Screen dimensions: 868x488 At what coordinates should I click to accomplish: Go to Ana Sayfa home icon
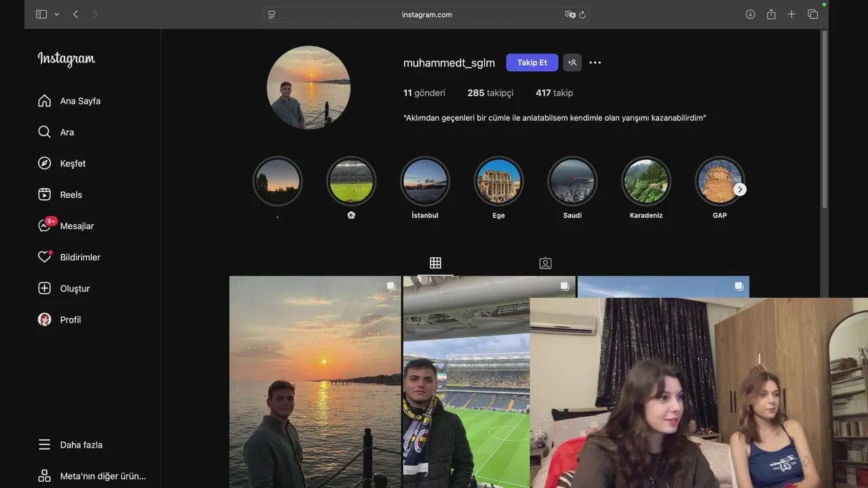coord(45,101)
